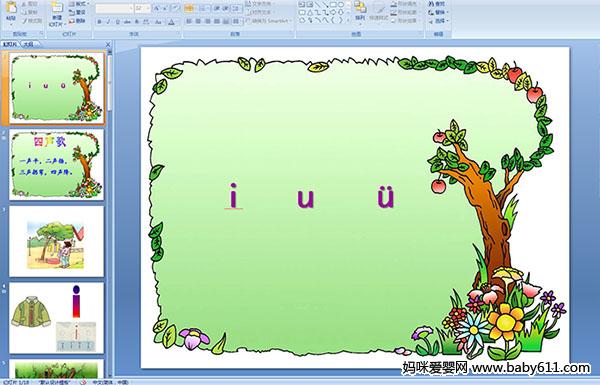Click the Paste clipboard icon
Image resolution: width=600 pixels, height=385 pixels.
[x=11, y=8]
